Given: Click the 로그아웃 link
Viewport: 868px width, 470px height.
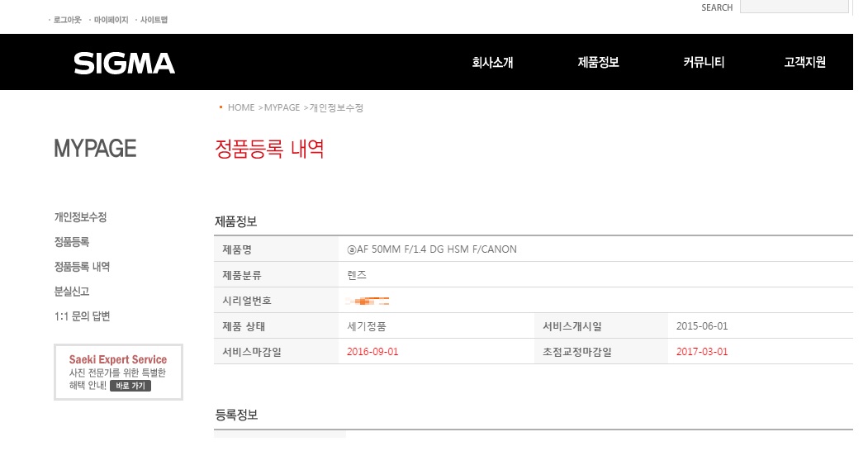Looking at the screenshot, I should (x=67, y=20).
